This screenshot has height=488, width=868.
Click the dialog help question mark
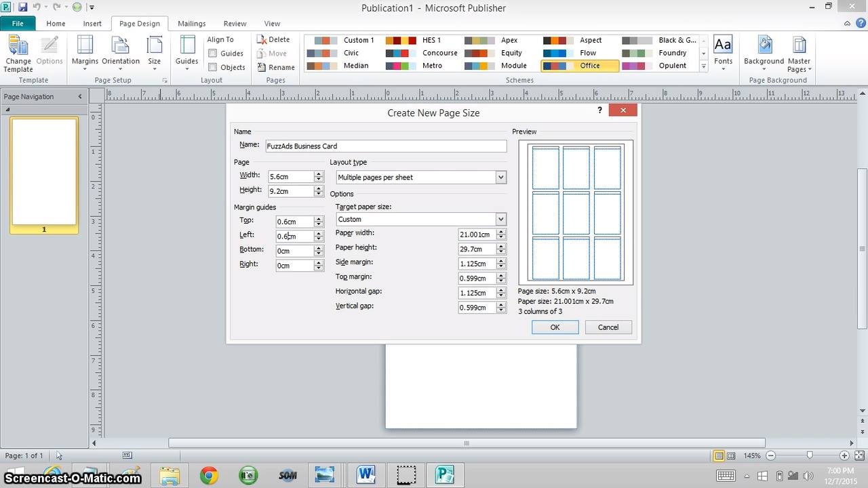pyautogui.click(x=599, y=110)
